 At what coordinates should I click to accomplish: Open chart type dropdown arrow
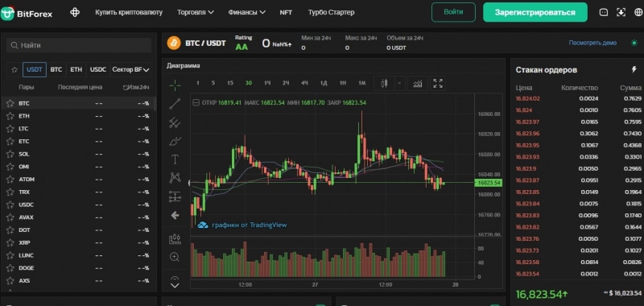pyautogui.click(x=399, y=84)
